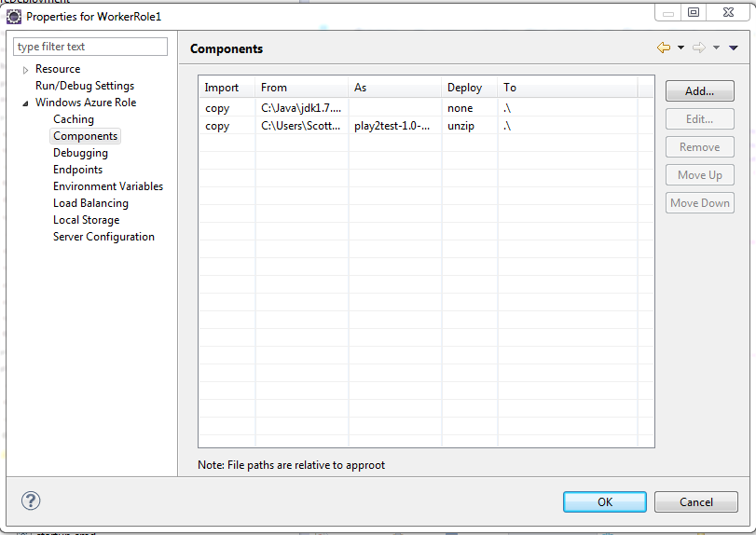Click the Move Down button
The image size is (756, 535).
pos(699,203)
